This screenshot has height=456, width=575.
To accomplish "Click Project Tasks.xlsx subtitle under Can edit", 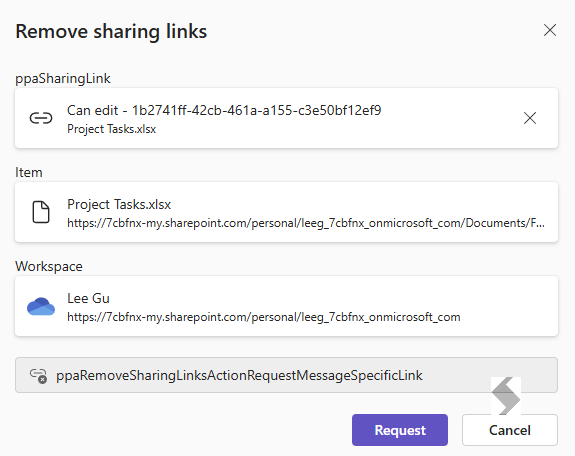I will 111,129.
